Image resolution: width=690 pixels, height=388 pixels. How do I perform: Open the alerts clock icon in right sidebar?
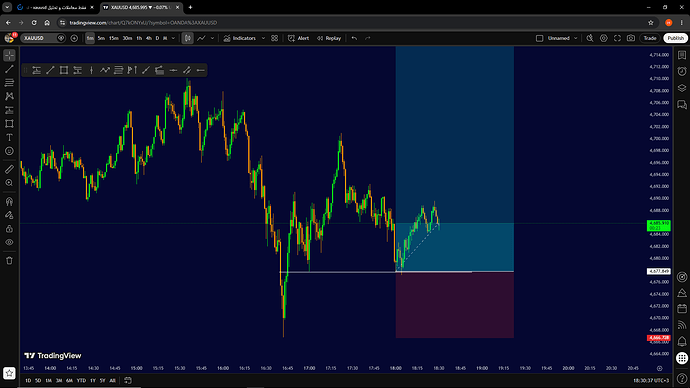[682, 71]
